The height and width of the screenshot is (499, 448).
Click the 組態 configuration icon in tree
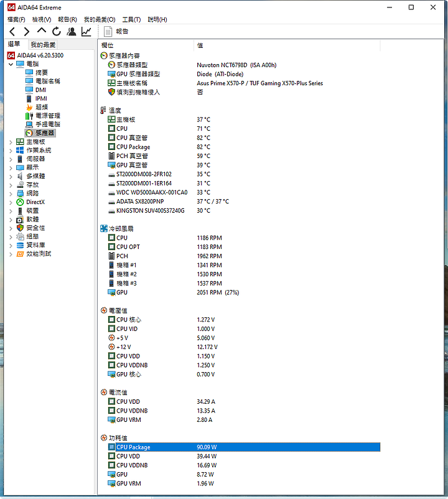[x=20, y=236]
